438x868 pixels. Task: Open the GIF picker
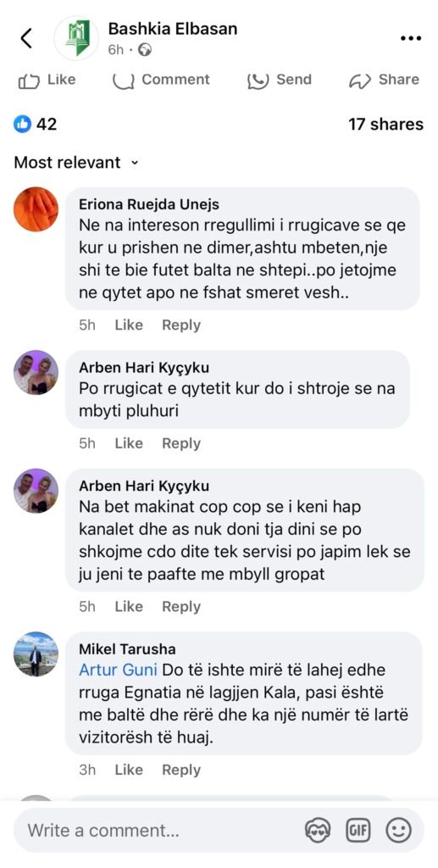358,831
